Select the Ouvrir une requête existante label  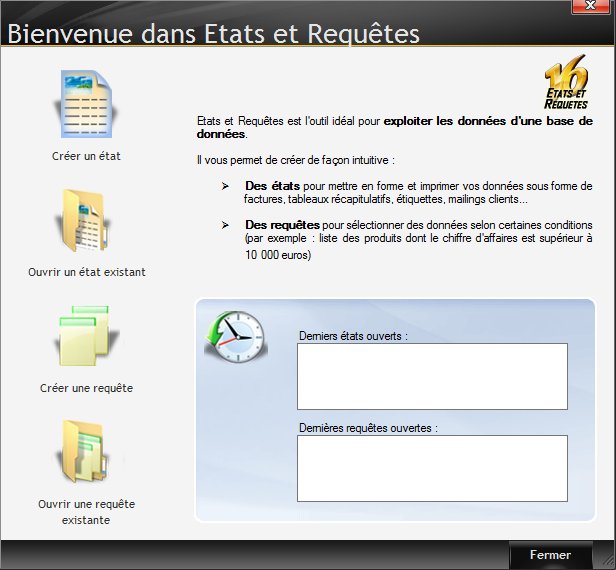pyautogui.click(x=86, y=512)
